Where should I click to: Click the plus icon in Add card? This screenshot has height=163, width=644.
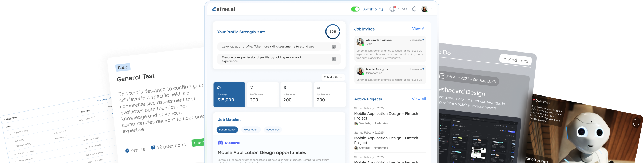point(505,58)
